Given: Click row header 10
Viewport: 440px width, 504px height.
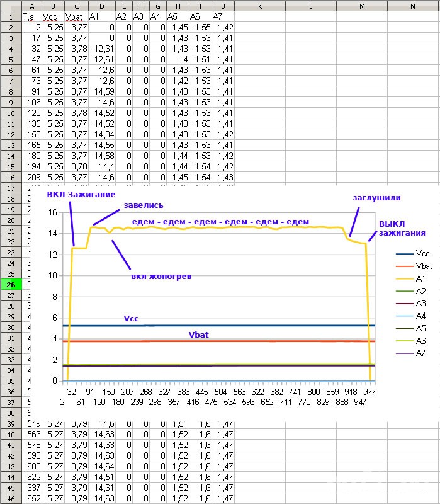Looking at the screenshot, I should (10, 113).
